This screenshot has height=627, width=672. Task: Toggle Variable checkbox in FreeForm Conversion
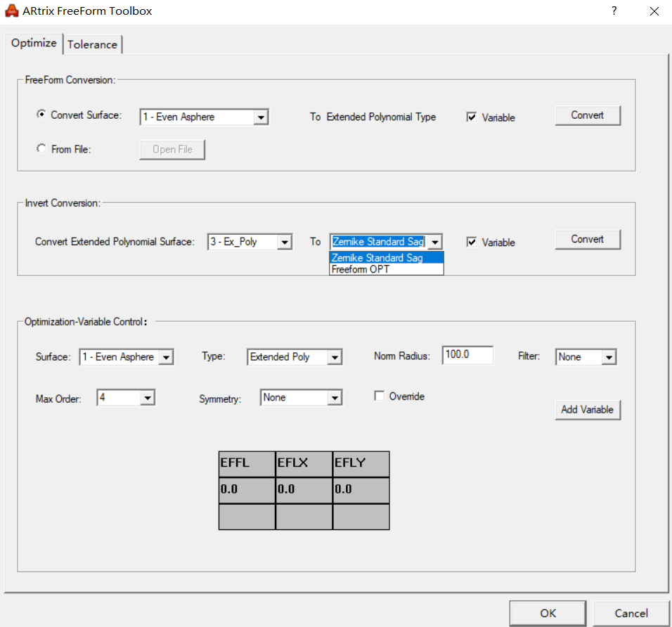pyautogui.click(x=472, y=117)
